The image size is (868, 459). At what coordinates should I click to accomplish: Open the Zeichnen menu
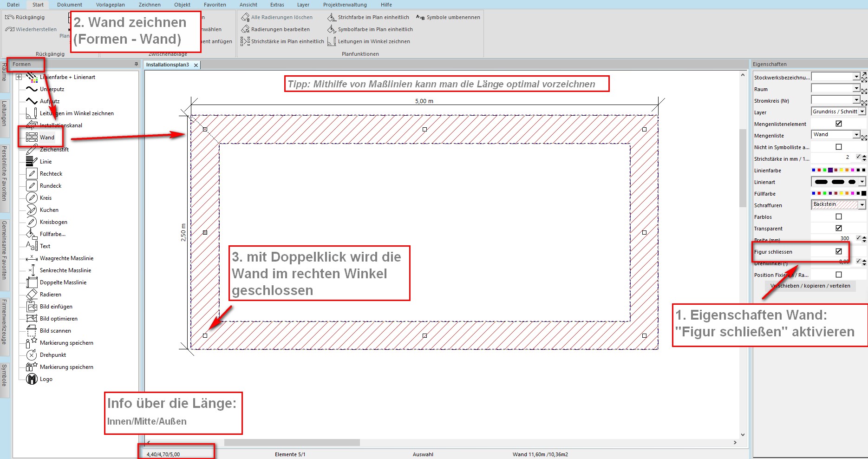[x=150, y=5]
